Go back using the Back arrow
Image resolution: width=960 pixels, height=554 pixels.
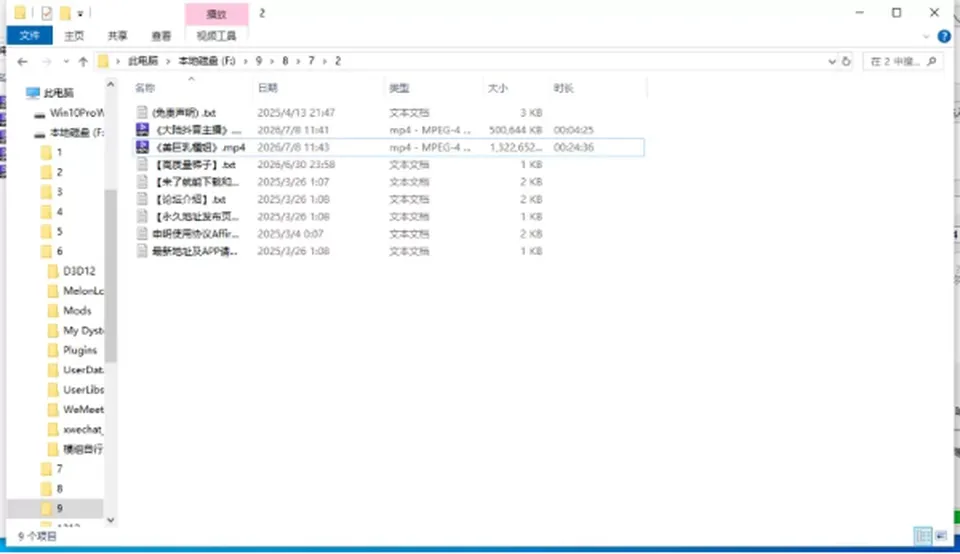[x=22, y=61]
